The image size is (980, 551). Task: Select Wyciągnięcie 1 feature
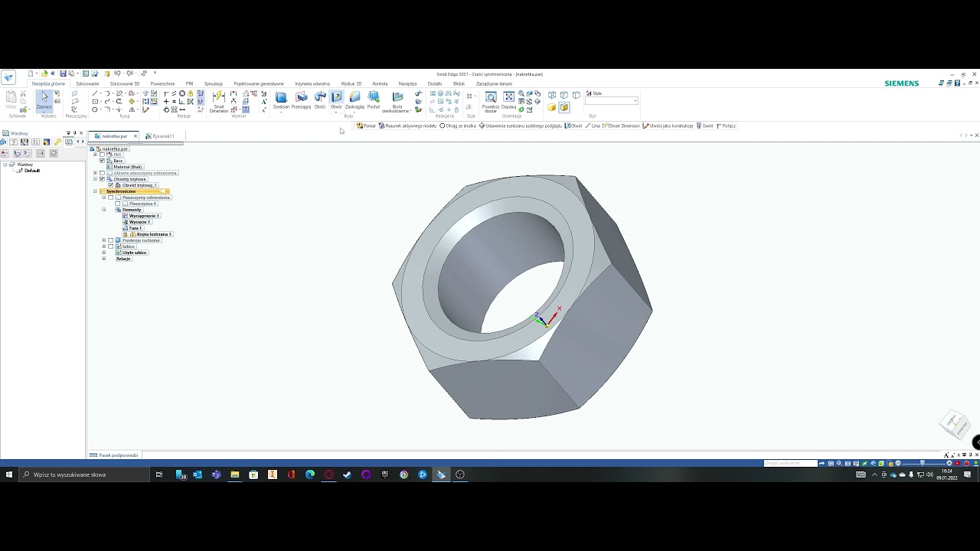[x=144, y=216]
